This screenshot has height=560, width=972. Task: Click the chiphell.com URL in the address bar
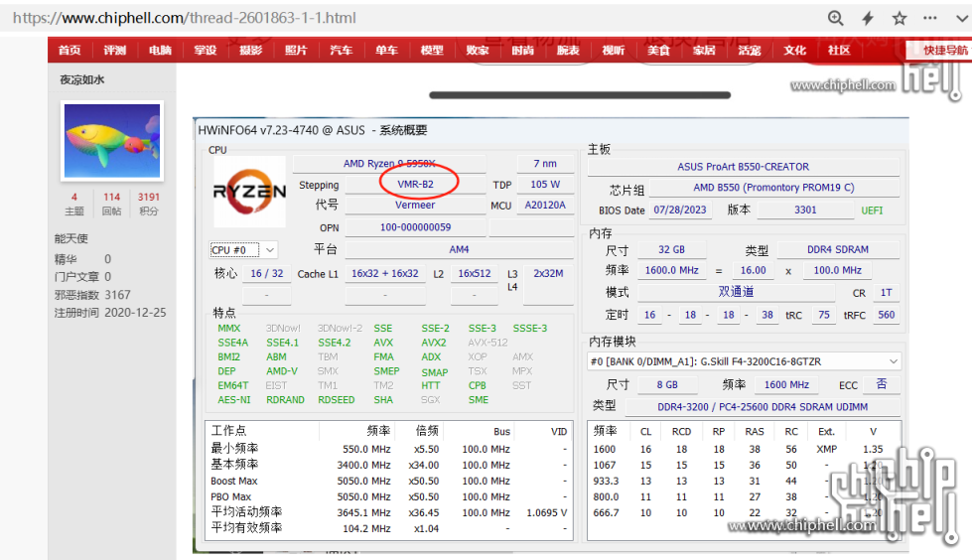(184, 18)
